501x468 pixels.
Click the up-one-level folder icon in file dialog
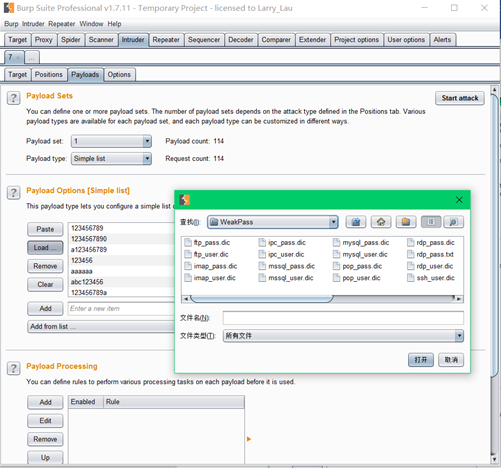pos(356,222)
